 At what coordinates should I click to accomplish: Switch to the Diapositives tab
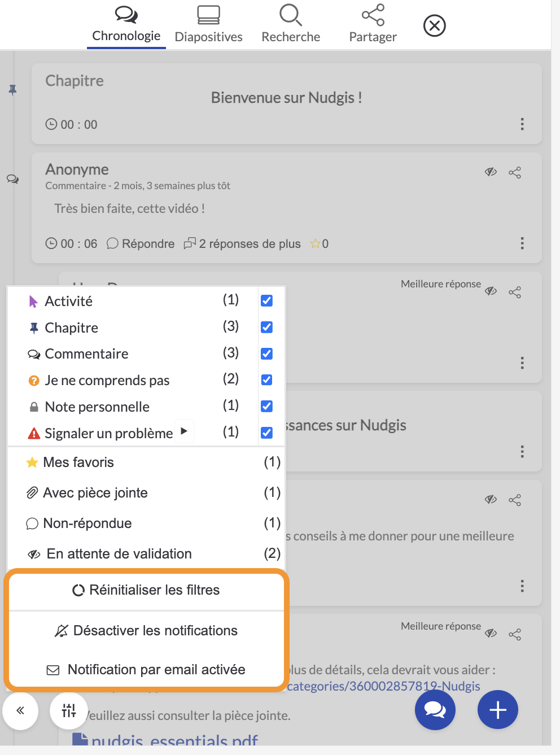[208, 25]
